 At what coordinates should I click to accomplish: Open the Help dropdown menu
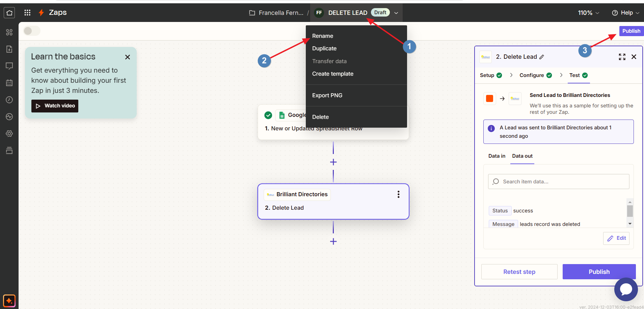tap(625, 13)
